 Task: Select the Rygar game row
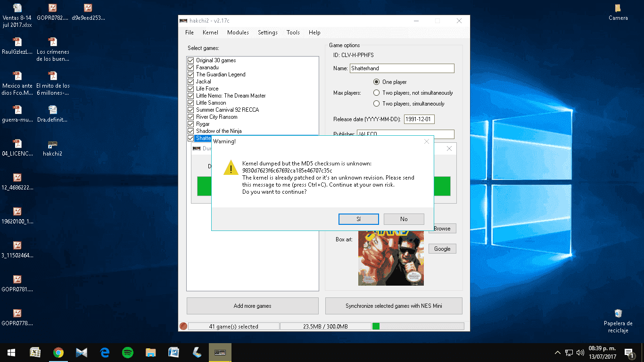pos(253,124)
